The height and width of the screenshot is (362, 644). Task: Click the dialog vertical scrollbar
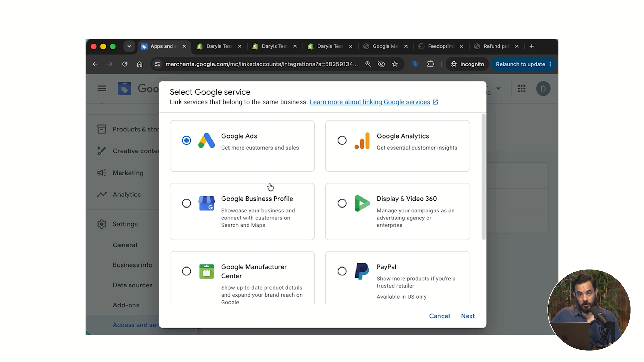click(484, 177)
